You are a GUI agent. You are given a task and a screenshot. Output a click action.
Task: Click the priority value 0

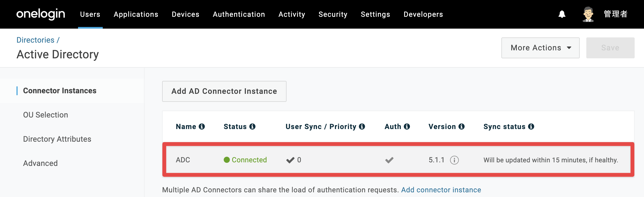(x=299, y=160)
